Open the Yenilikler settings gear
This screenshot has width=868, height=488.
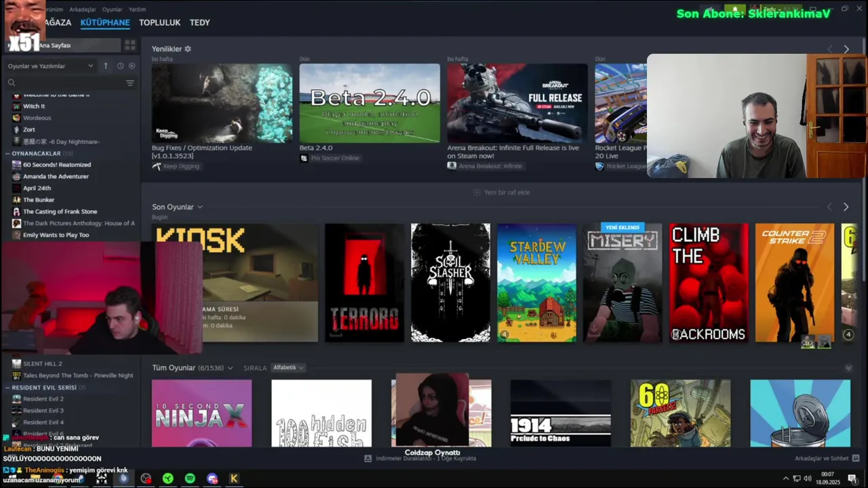(x=188, y=49)
